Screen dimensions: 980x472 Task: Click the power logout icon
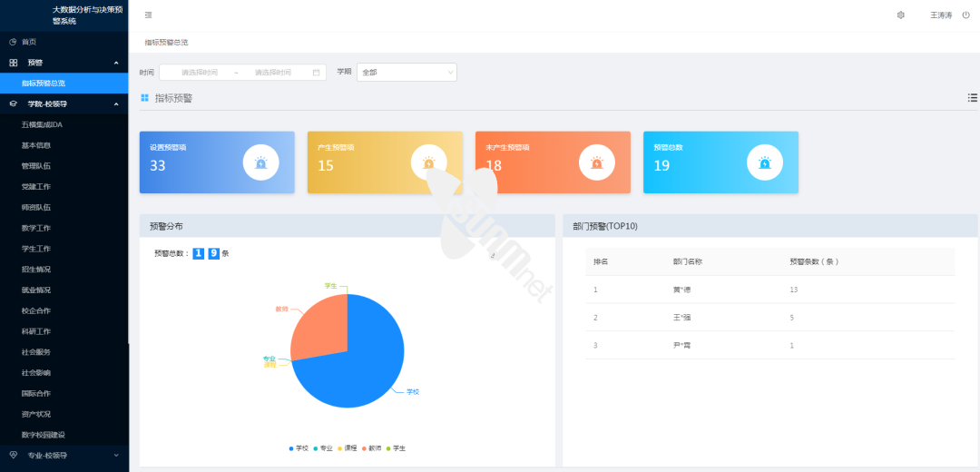pyautogui.click(x=965, y=15)
